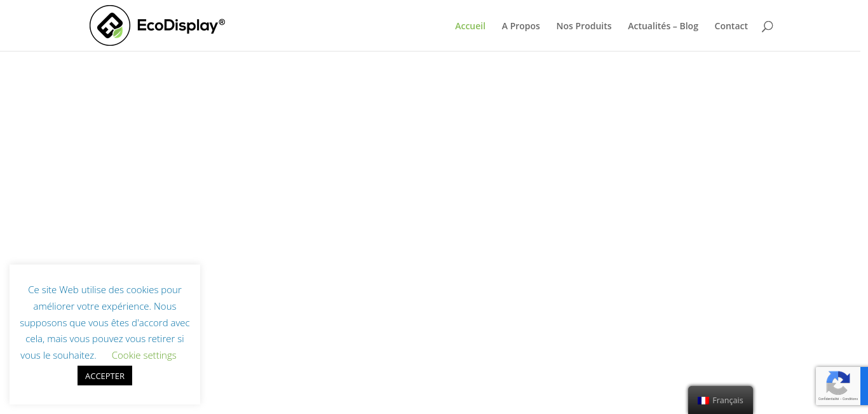Open the Nos Produits menu
The image size is (868, 414).
tap(584, 26)
